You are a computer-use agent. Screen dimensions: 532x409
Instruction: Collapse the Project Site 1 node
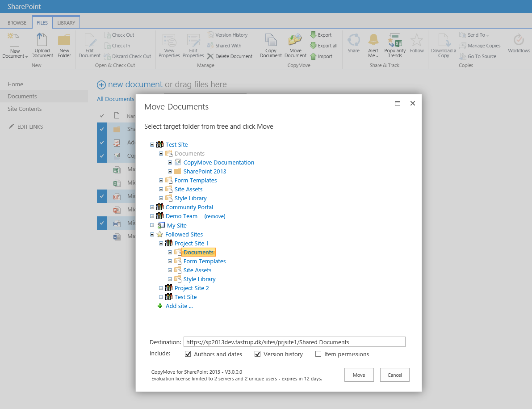click(161, 243)
